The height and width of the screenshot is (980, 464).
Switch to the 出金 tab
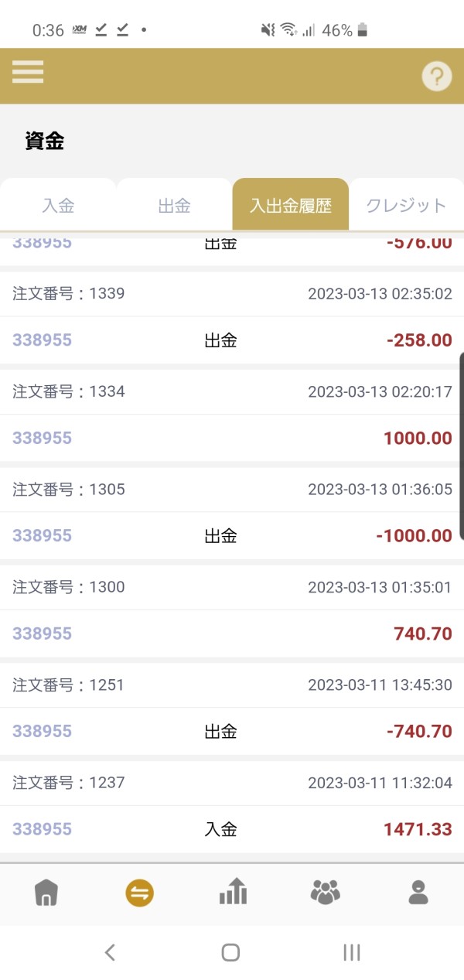point(174,206)
